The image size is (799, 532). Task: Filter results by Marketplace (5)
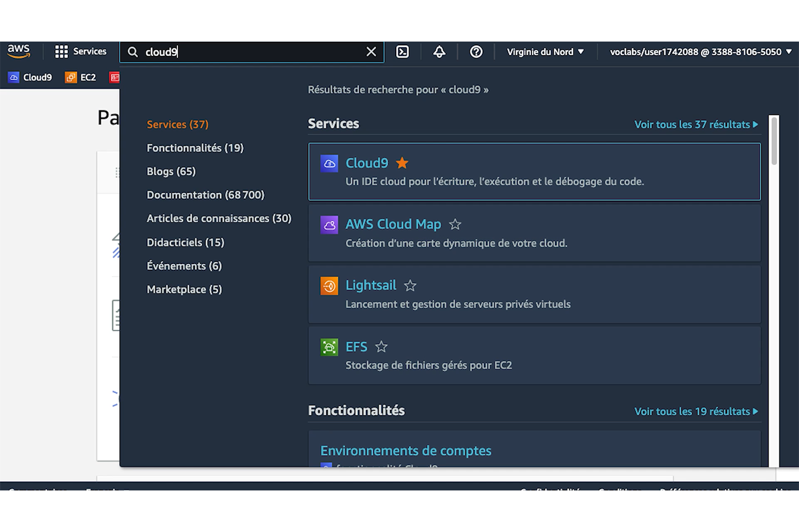click(x=184, y=290)
